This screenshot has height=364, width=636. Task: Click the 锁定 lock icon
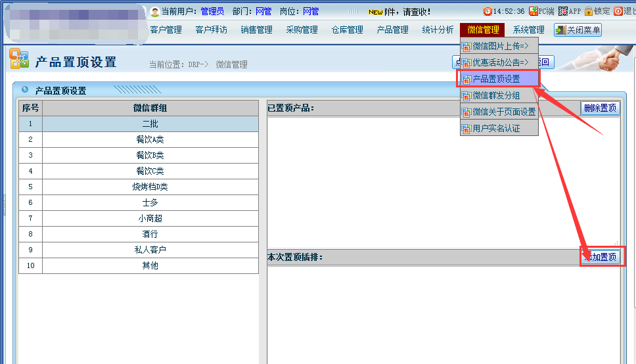tap(589, 11)
